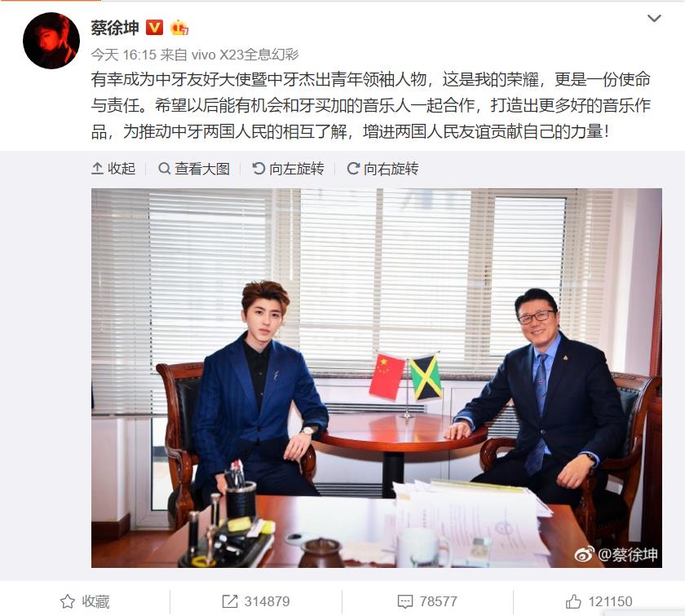This screenshot has height=616, width=685.
Task: Collapse the image with 收起
Action: [x=113, y=169]
